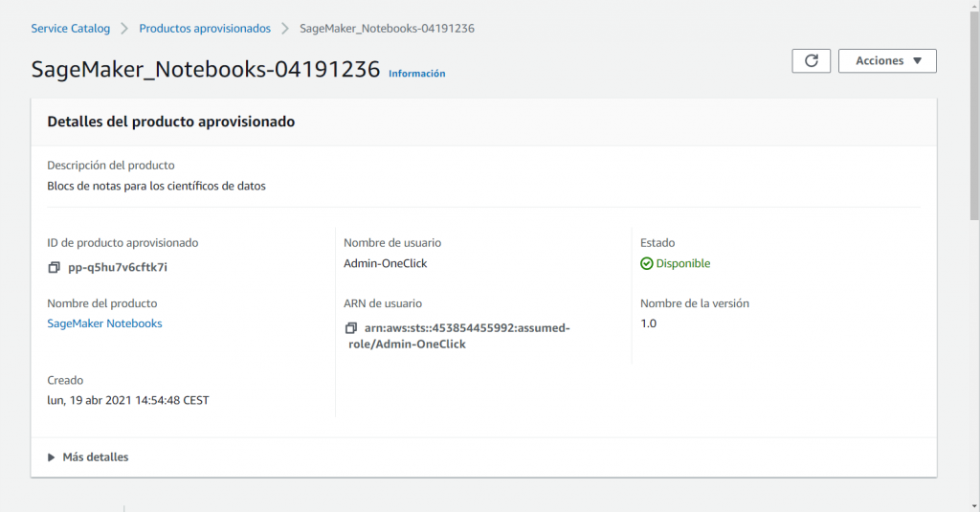The image size is (980, 512).
Task: Click the Detalles del producto aprovisionado heading
Action: (170, 122)
